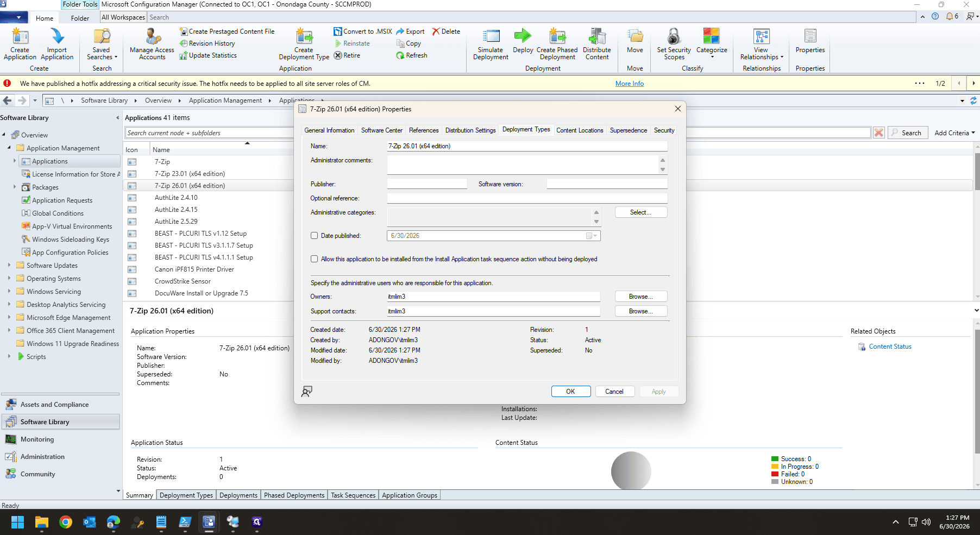This screenshot has height=535, width=980.
Task: Expand the Software Updates tree node
Action: pyautogui.click(x=9, y=266)
